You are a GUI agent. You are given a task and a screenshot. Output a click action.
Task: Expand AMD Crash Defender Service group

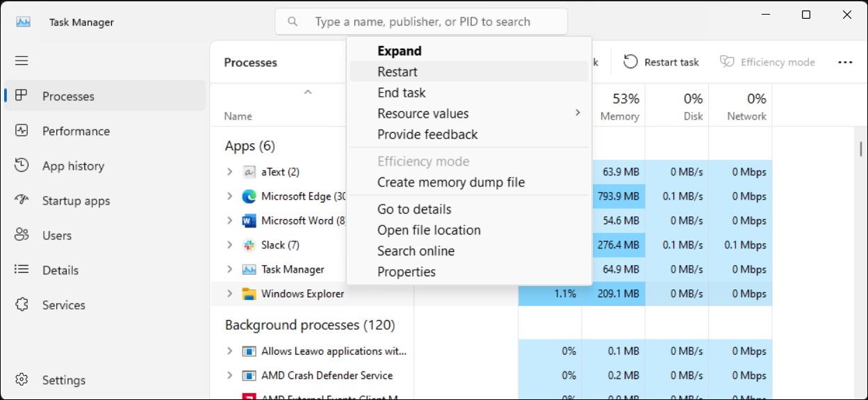coord(229,376)
